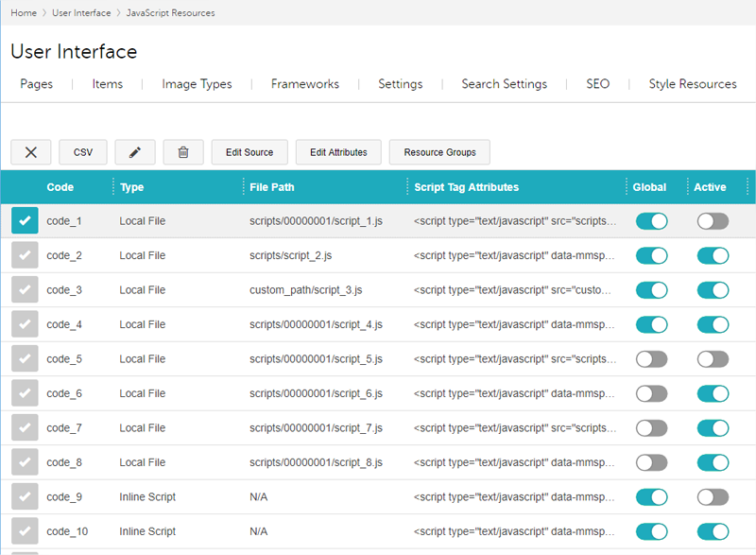Sort by the Type column header
This screenshot has height=555, width=756.
131,187
